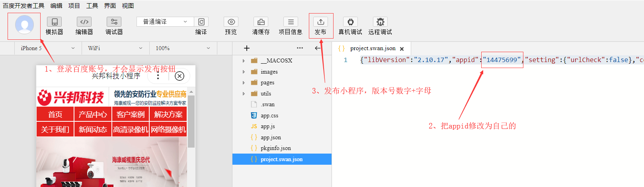Click the add new file plus icon
The image size is (644, 187).
click(247, 48)
